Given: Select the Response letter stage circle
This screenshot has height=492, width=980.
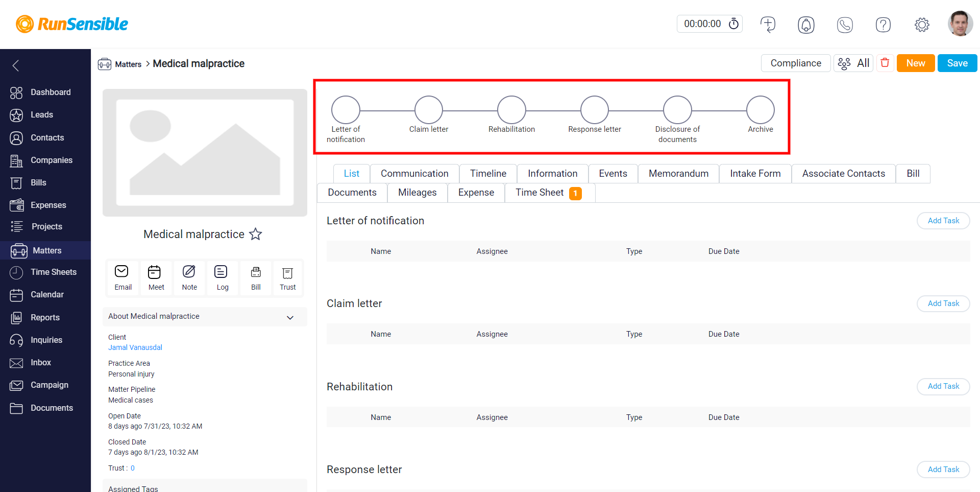Looking at the screenshot, I should point(595,110).
